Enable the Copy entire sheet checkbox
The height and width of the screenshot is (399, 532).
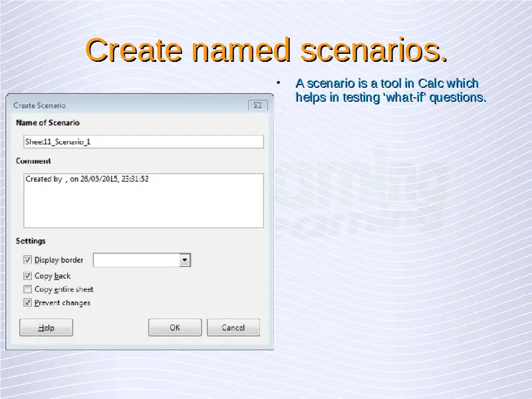(28, 289)
